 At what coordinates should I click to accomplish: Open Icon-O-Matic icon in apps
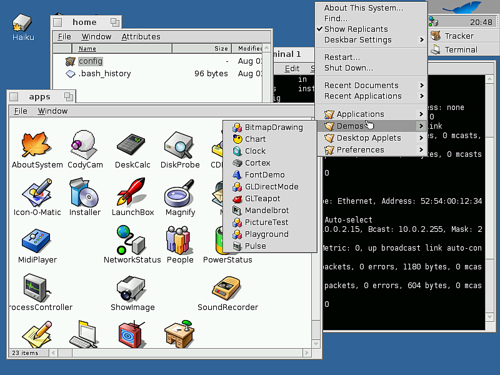[x=37, y=192]
